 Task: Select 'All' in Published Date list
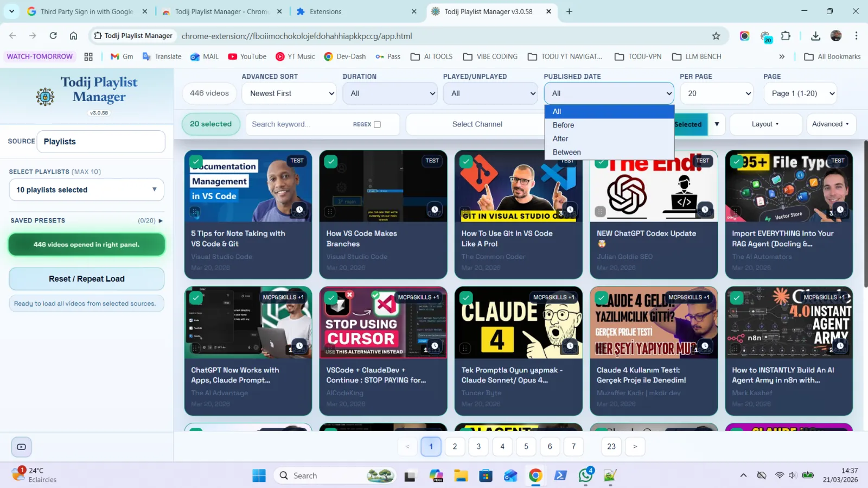(x=609, y=111)
